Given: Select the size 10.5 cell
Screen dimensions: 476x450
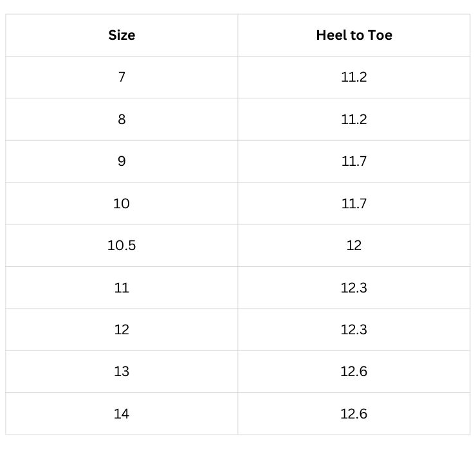Looking at the screenshot, I should pyautogui.click(x=122, y=246).
